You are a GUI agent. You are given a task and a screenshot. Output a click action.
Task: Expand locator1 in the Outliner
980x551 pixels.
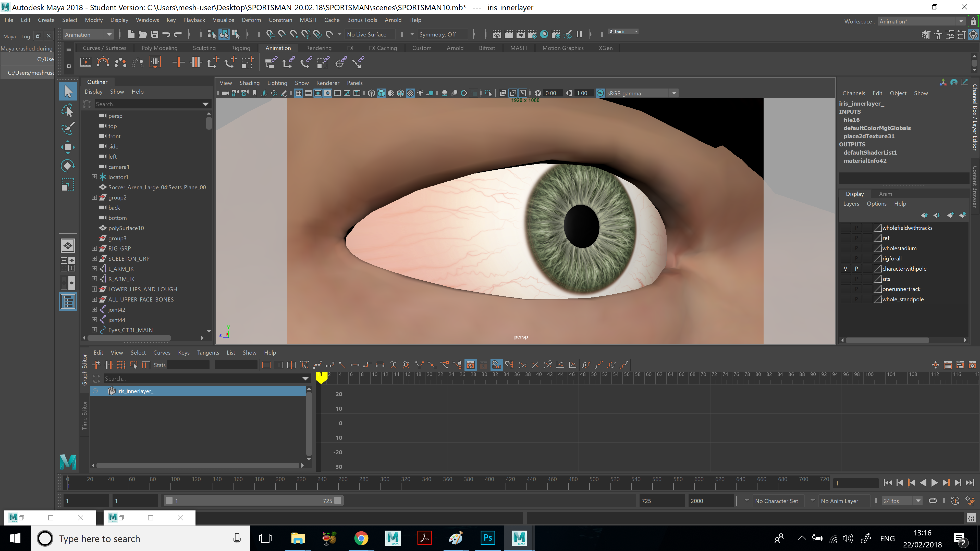tap(94, 177)
